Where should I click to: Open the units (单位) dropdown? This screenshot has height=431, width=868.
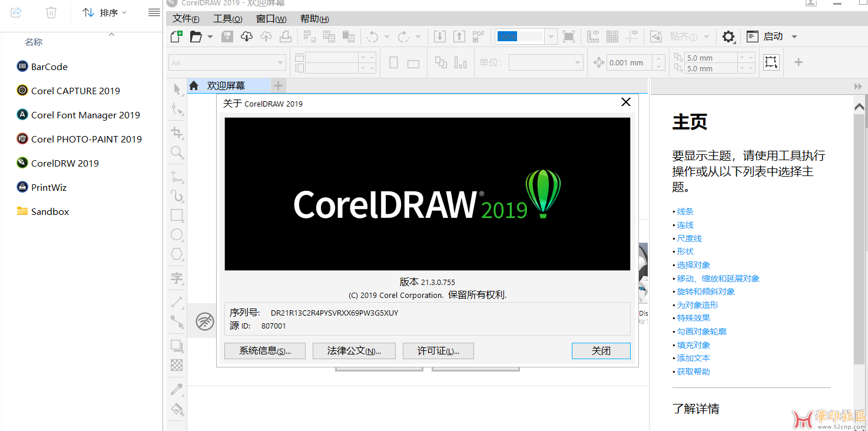pyautogui.click(x=577, y=62)
